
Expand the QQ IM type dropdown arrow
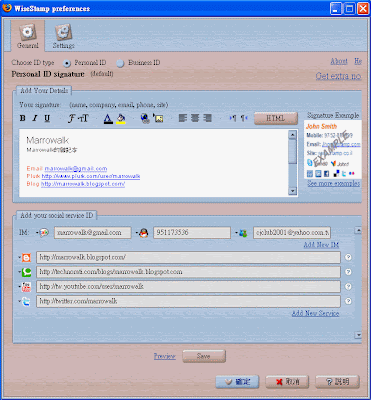click(x=137, y=233)
